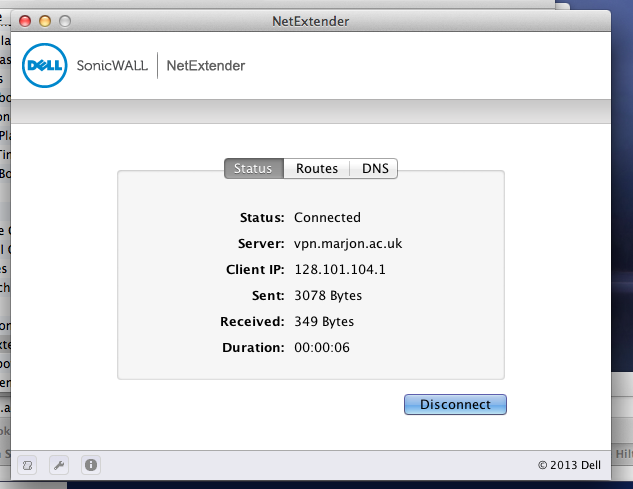Click the Dell logo
The image size is (633, 489).
[x=44, y=65]
